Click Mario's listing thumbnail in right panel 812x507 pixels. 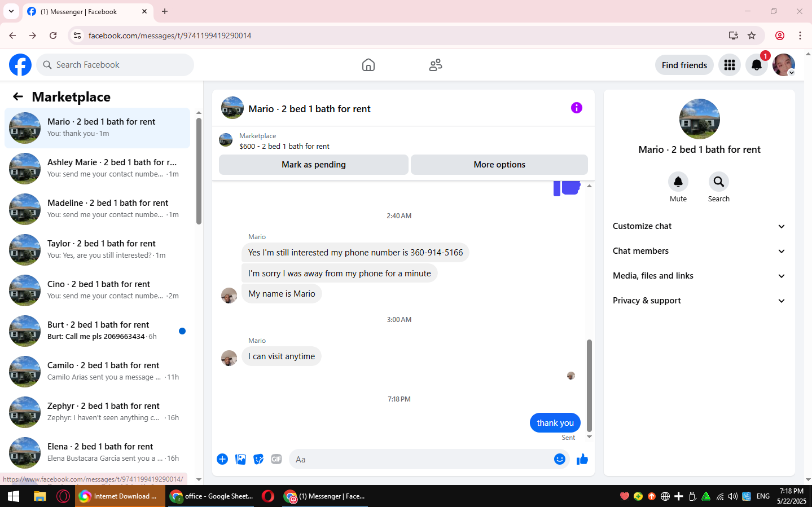tap(700, 119)
